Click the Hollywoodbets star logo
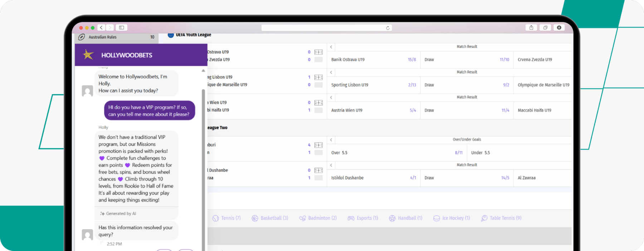 click(x=88, y=55)
